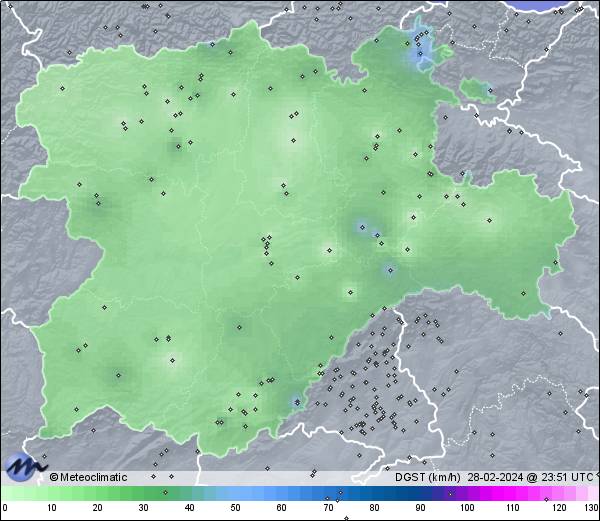The height and width of the screenshot is (521, 600).
Task: Click the 20 label on the scale
Action: 98,508
